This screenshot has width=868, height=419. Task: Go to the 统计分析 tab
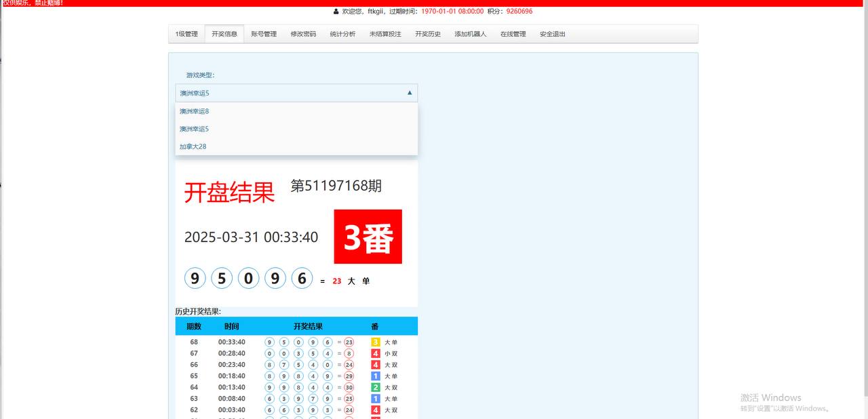(x=342, y=34)
